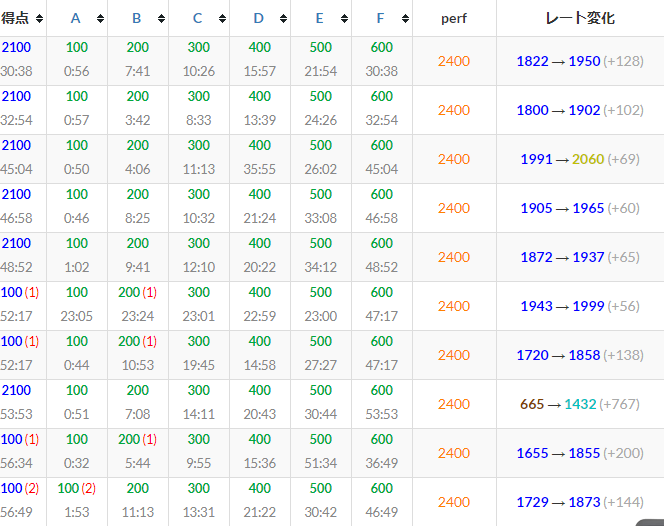Screen dimensions: 664x526
Task: Click the A time 23:05
Action: tap(77, 316)
